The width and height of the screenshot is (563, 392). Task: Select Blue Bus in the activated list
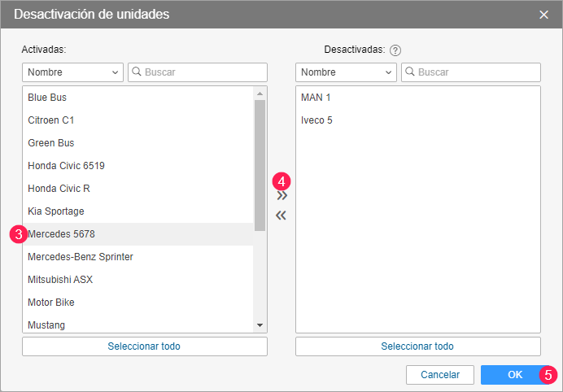coord(47,98)
